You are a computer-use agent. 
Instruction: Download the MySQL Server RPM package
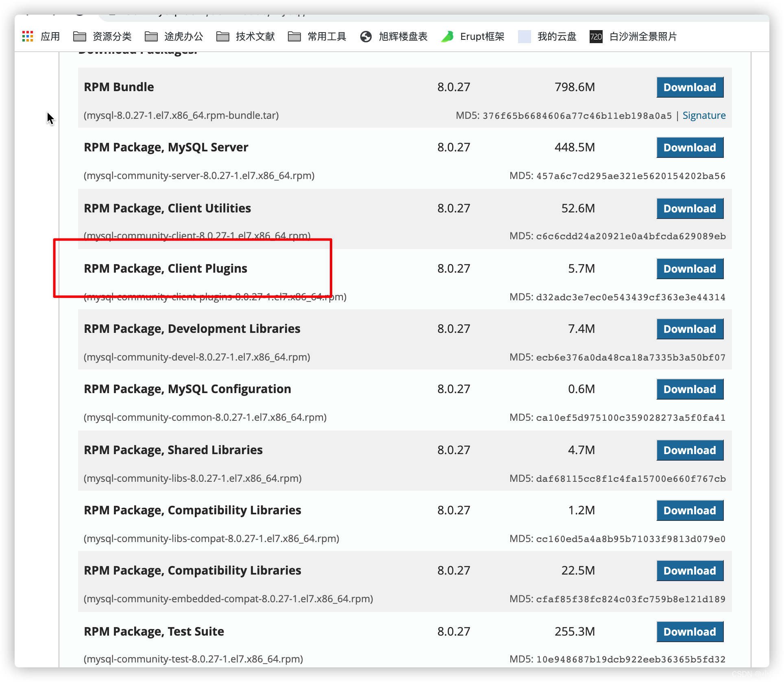(x=690, y=148)
